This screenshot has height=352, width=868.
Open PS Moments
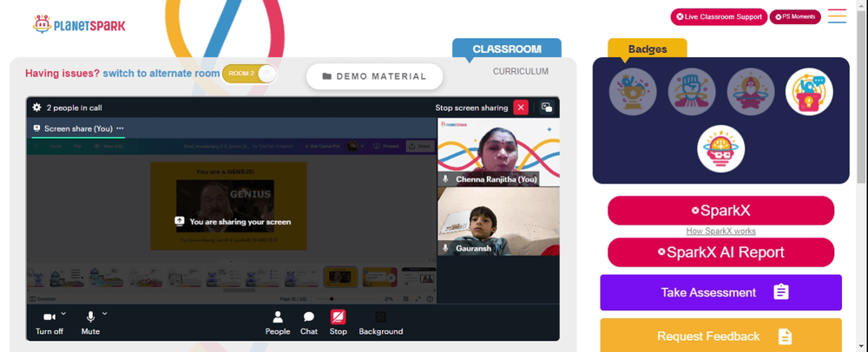point(795,17)
